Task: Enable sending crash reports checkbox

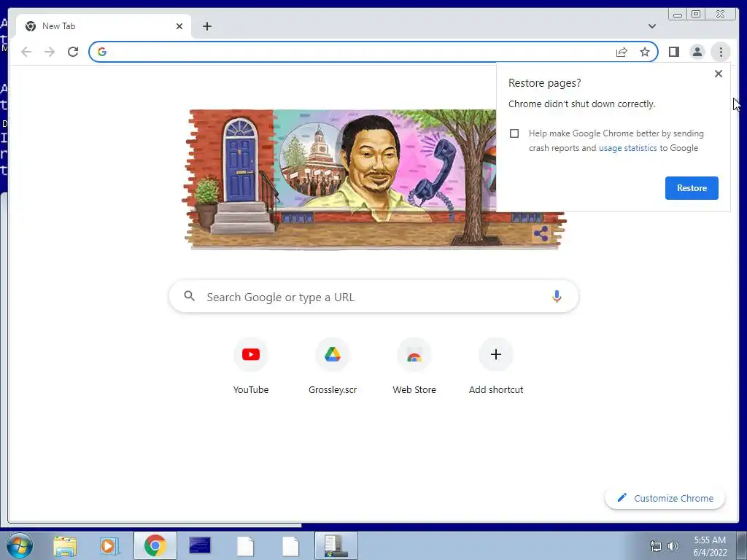Action: pos(514,133)
